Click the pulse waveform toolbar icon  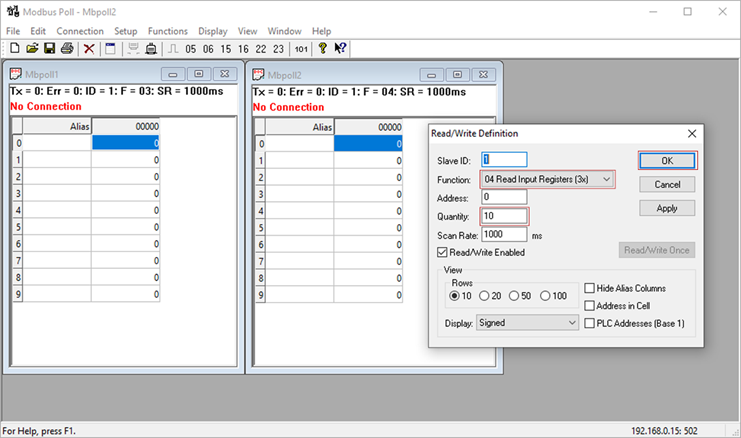[x=173, y=49]
